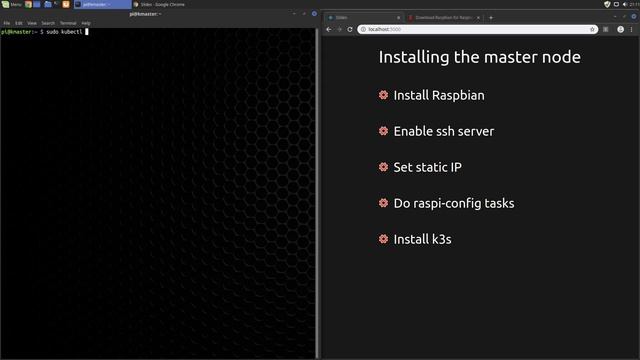Go forward in Chrome

click(339, 29)
